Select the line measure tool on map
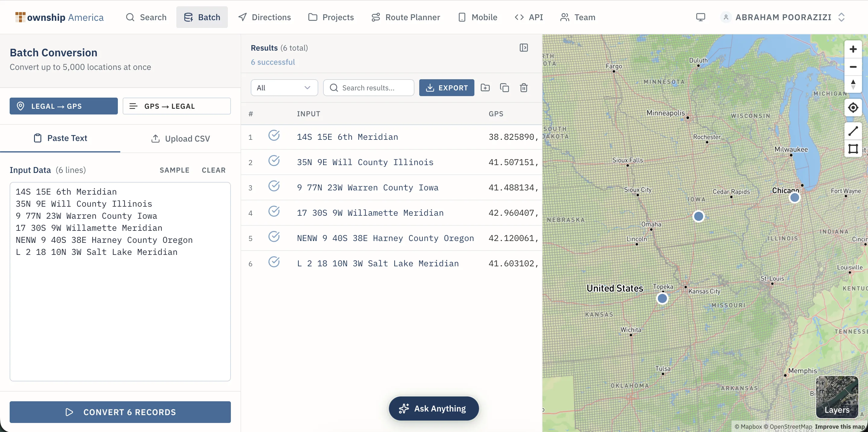This screenshot has width=868, height=432. click(853, 131)
